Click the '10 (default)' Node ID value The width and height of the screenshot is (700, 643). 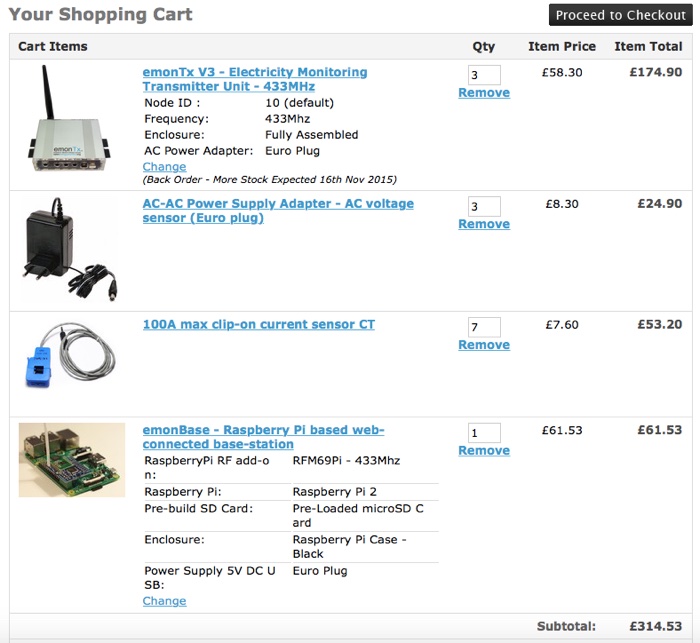click(x=300, y=103)
